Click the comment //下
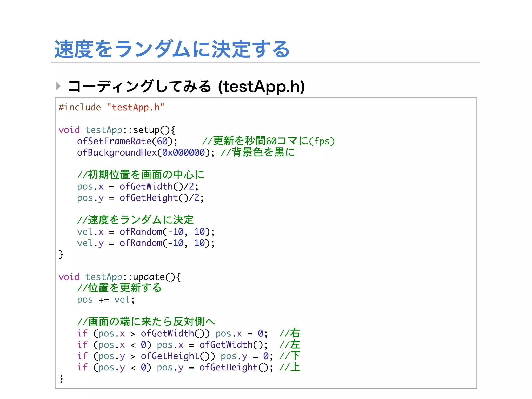 click(290, 356)
